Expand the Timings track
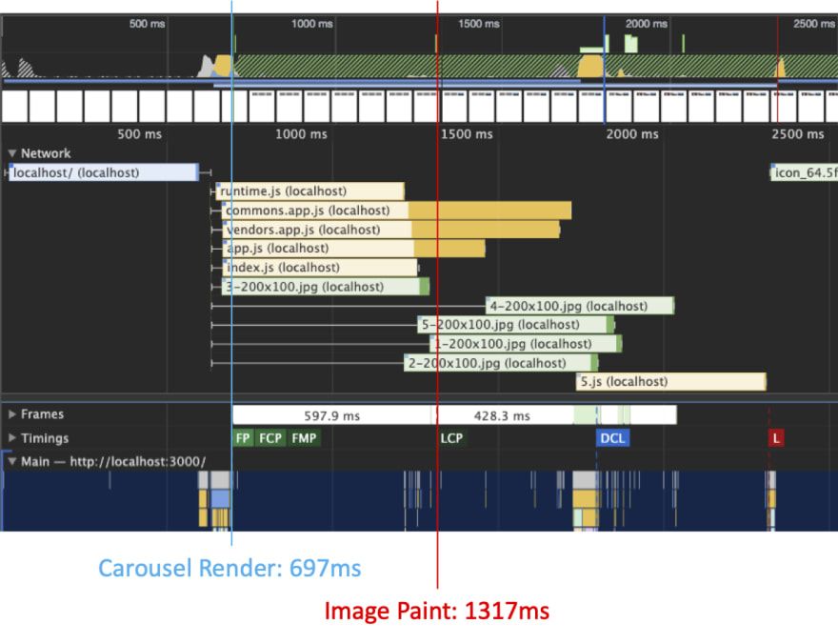The image size is (838, 644). [x=12, y=438]
